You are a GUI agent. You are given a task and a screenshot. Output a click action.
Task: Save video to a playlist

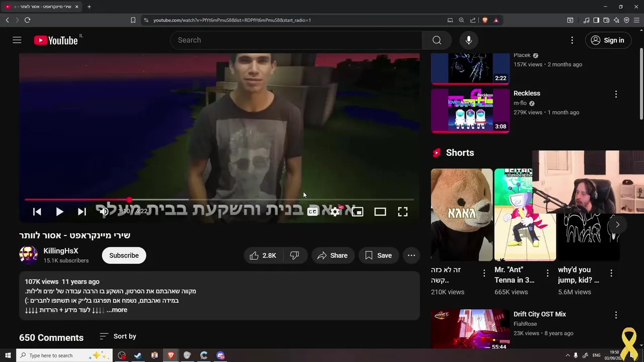pos(378,255)
